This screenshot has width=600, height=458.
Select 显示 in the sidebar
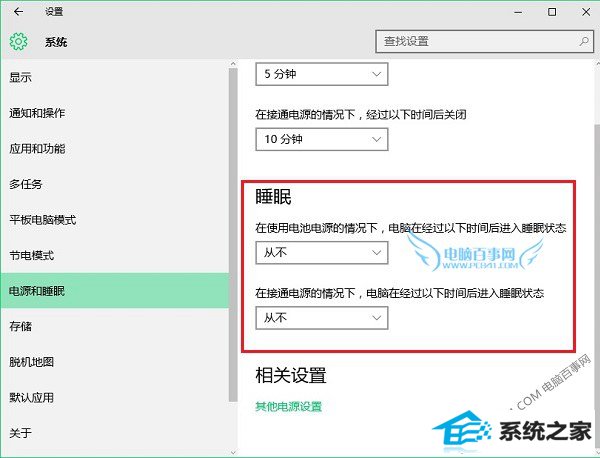[21, 77]
